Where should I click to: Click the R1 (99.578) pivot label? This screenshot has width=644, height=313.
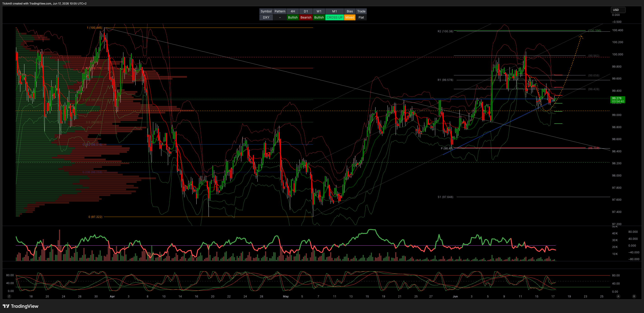[445, 80]
